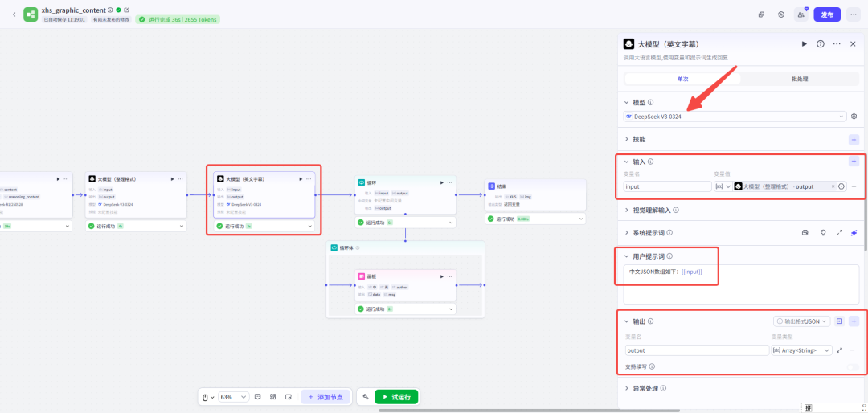Expand output variable row arrows icon

840,350
